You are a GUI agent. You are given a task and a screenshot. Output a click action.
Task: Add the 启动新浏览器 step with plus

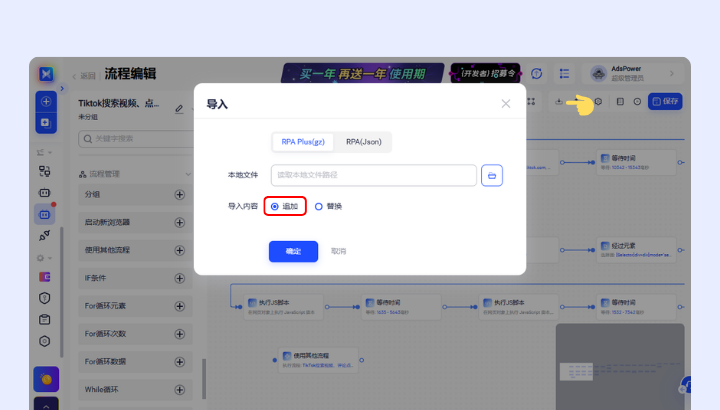click(180, 223)
